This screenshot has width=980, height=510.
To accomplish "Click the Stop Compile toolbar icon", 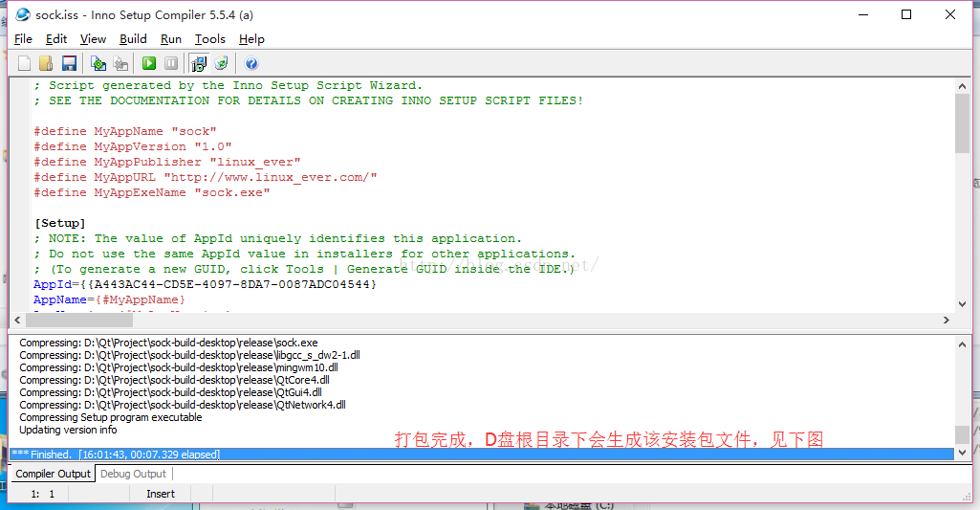I will [120, 63].
